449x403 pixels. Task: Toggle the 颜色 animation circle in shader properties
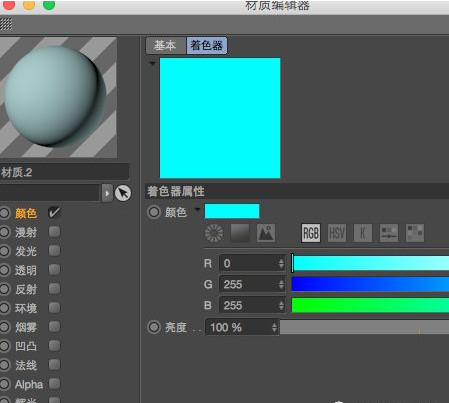click(x=154, y=212)
